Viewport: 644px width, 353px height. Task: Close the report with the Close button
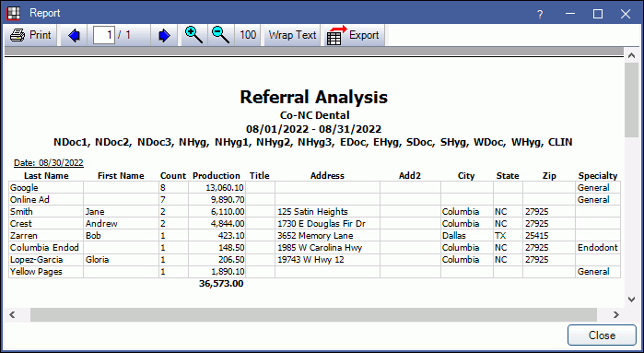click(x=602, y=335)
